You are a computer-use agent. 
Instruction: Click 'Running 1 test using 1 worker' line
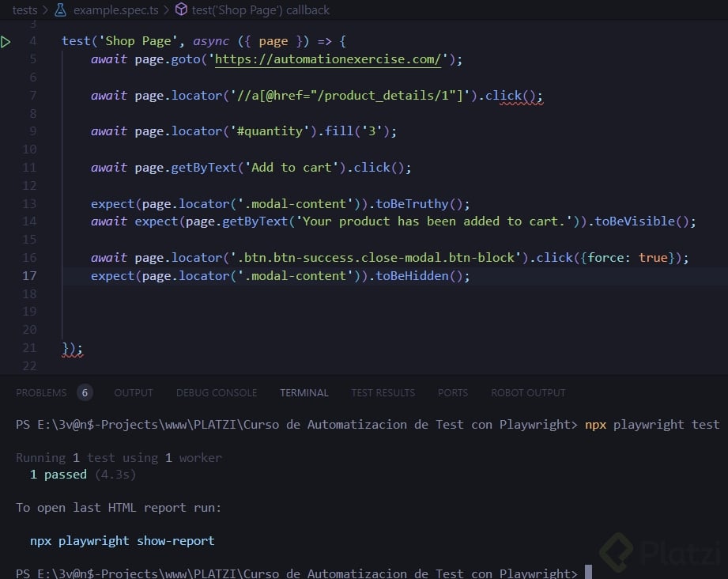tap(119, 458)
